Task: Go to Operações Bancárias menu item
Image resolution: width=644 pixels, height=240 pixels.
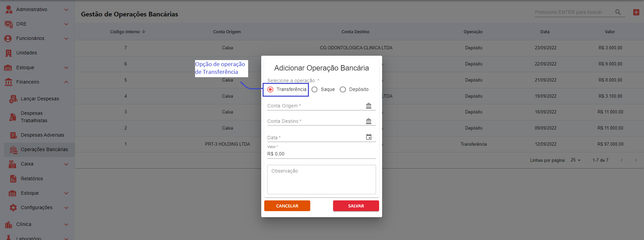Action: click(x=44, y=149)
